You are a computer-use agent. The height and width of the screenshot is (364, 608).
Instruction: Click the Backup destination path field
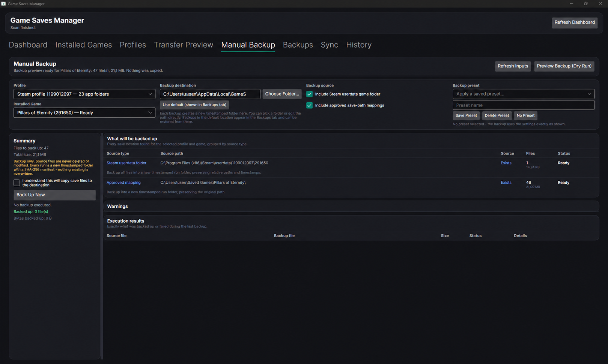click(x=210, y=94)
